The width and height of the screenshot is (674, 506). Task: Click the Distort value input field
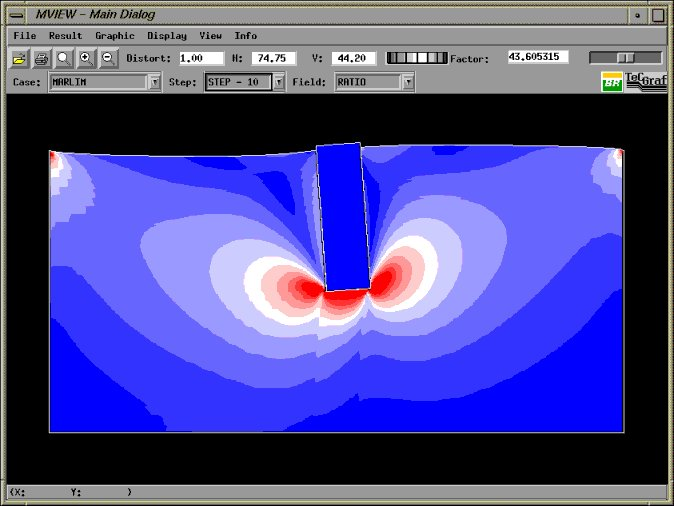[201, 59]
